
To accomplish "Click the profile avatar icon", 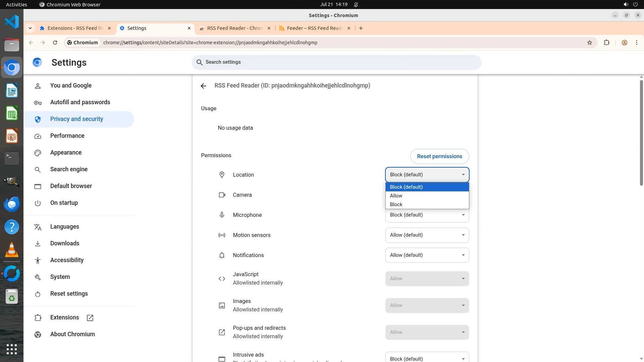I will (x=624, y=43).
